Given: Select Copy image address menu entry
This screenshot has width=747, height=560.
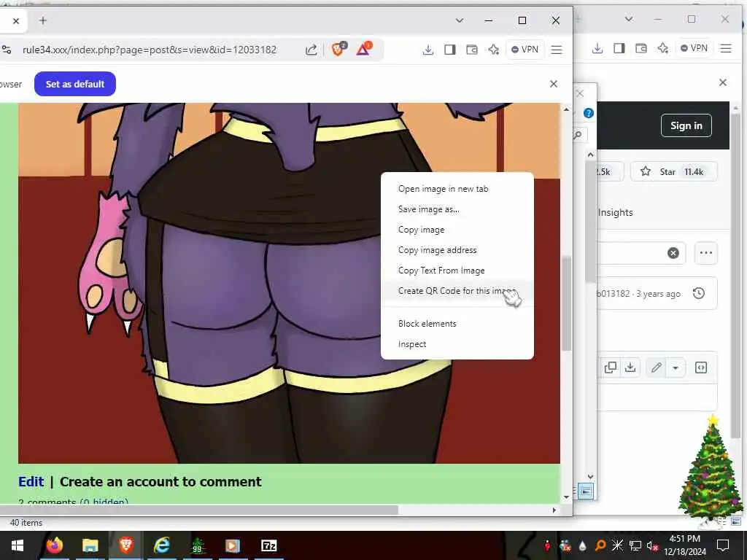Looking at the screenshot, I should click(x=438, y=250).
